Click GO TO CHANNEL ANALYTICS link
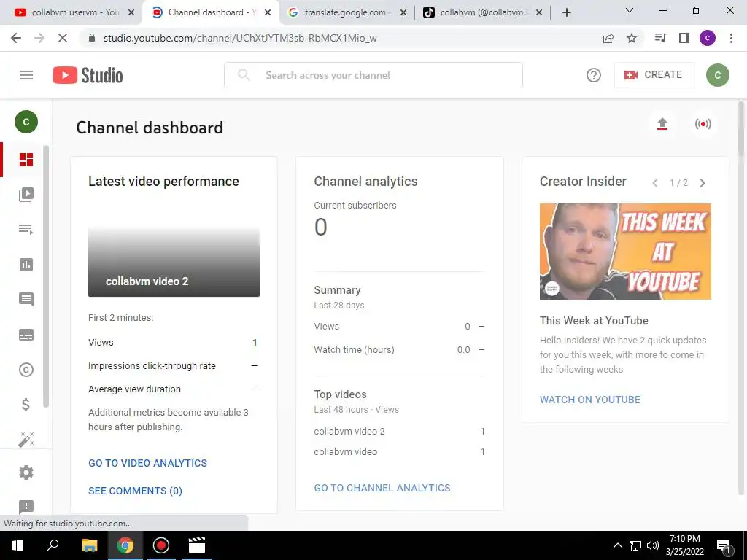 [x=382, y=488]
